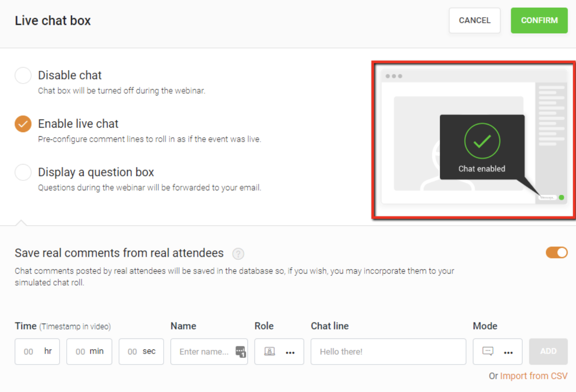576x392 pixels.
Task: Select the Display a question box option
Action: (23, 172)
